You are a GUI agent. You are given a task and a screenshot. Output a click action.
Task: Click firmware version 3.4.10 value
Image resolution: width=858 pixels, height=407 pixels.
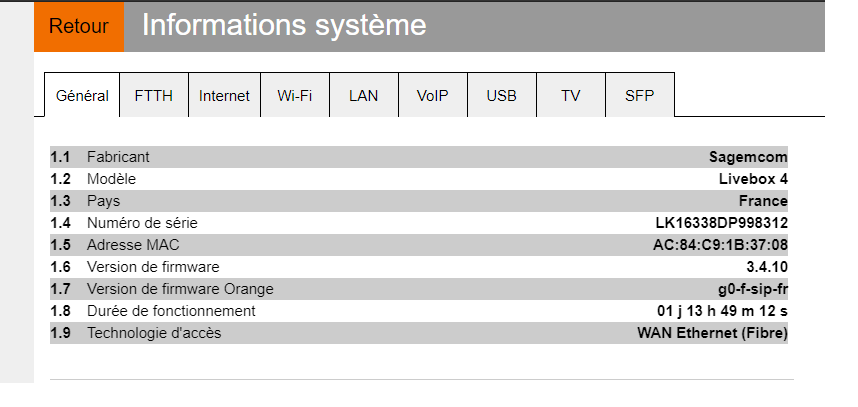pyautogui.click(x=767, y=267)
